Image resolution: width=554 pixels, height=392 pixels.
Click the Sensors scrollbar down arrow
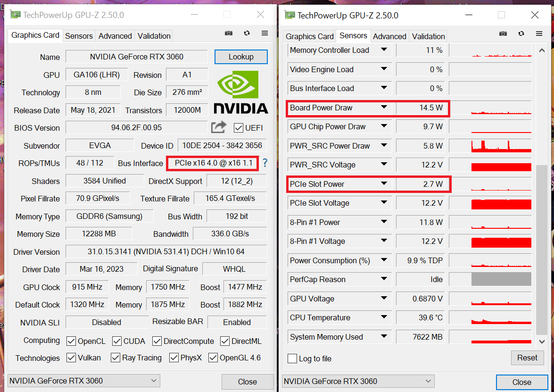(x=542, y=342)
